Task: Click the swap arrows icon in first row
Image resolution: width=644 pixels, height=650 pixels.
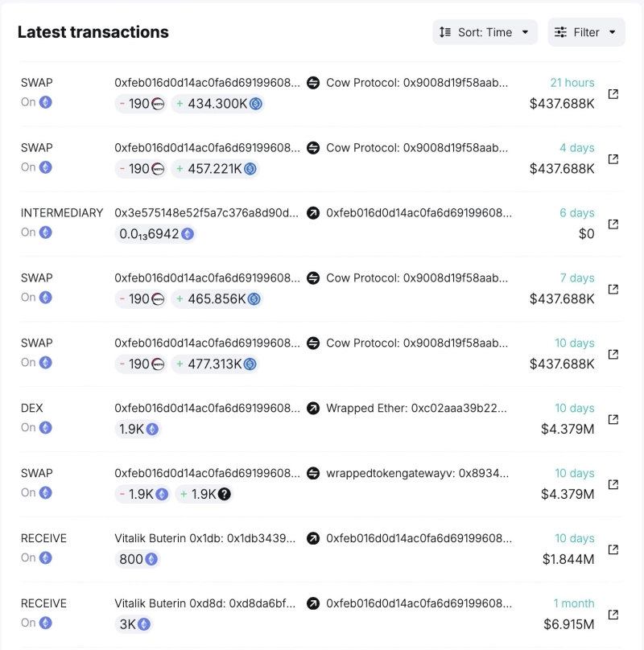Action: tap(313, 83)
